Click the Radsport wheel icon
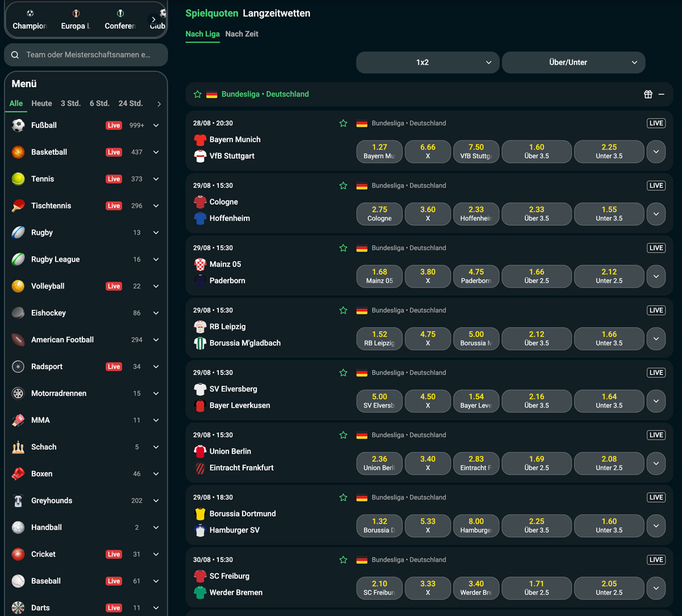 [x=18, y=367]
